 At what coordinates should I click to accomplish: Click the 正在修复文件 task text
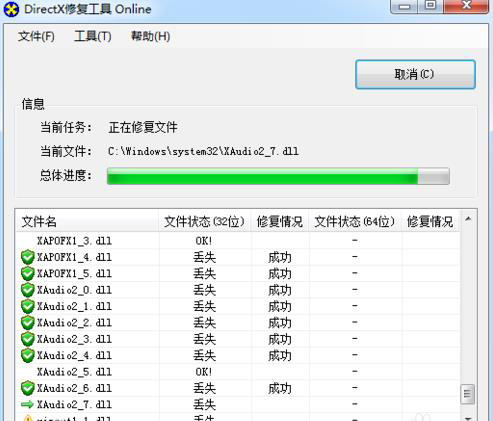(x=143, y=127)
